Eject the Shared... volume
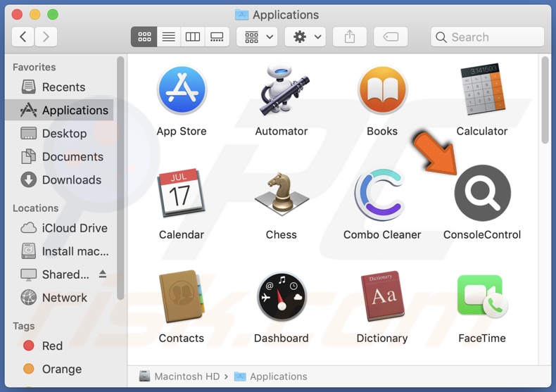 [x=103, y=274]
